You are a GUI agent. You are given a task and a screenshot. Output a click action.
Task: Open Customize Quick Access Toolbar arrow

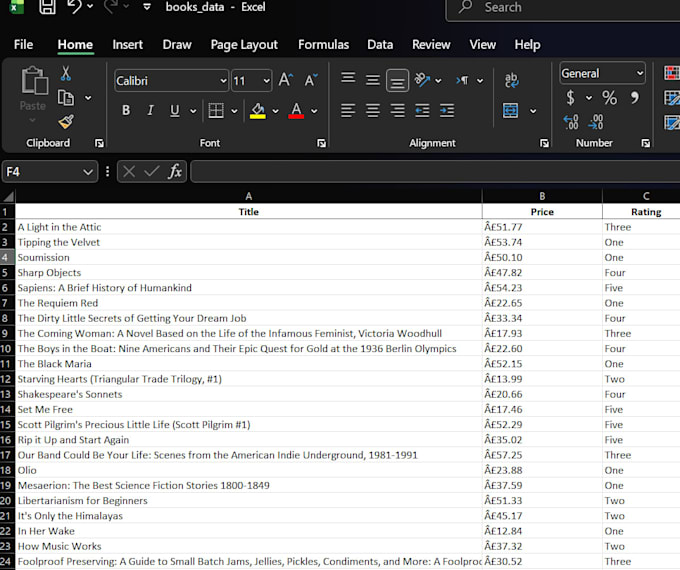147,7
